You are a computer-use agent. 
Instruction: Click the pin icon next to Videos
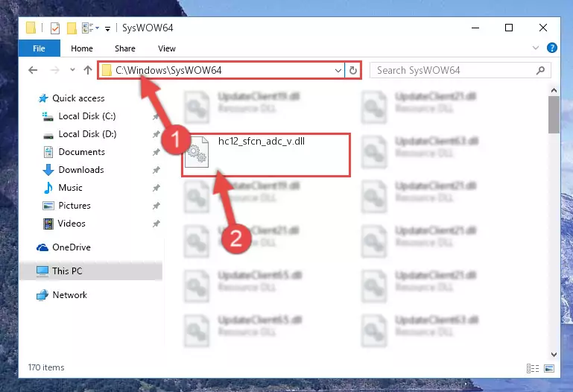point(156,224)
